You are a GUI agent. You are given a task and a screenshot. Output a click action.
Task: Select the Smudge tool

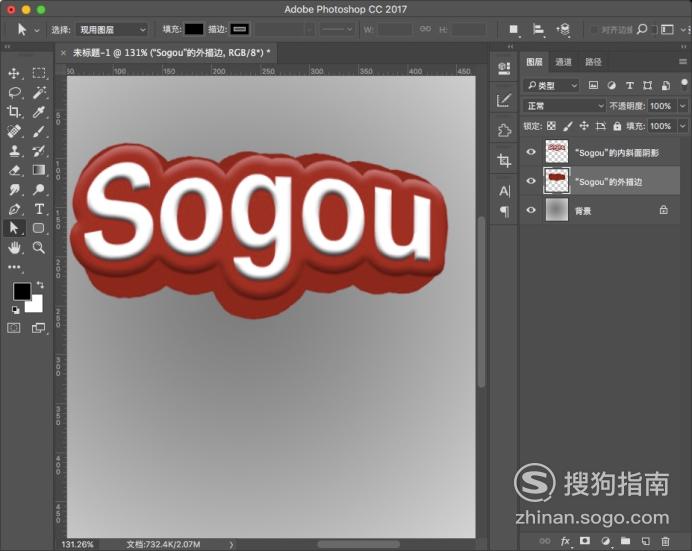14,189
